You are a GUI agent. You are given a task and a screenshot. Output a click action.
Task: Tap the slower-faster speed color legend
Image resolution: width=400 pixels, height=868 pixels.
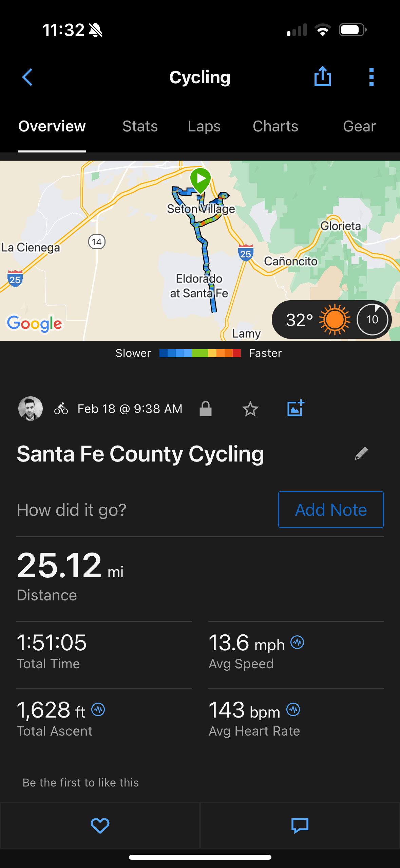coord(200,353)
